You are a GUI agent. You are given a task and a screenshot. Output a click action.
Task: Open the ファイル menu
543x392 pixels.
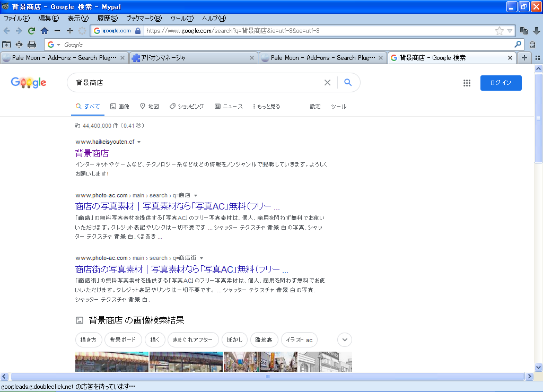coord(16,19)
